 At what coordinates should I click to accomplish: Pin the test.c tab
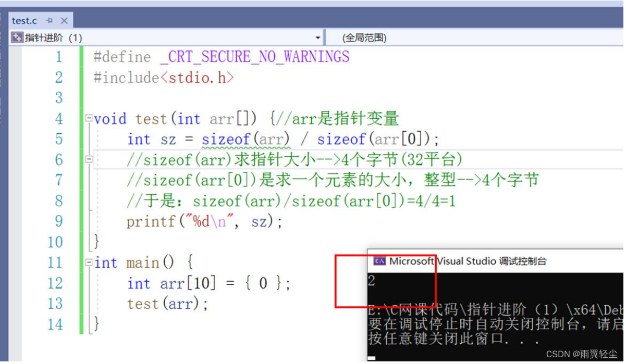[50, 21]
